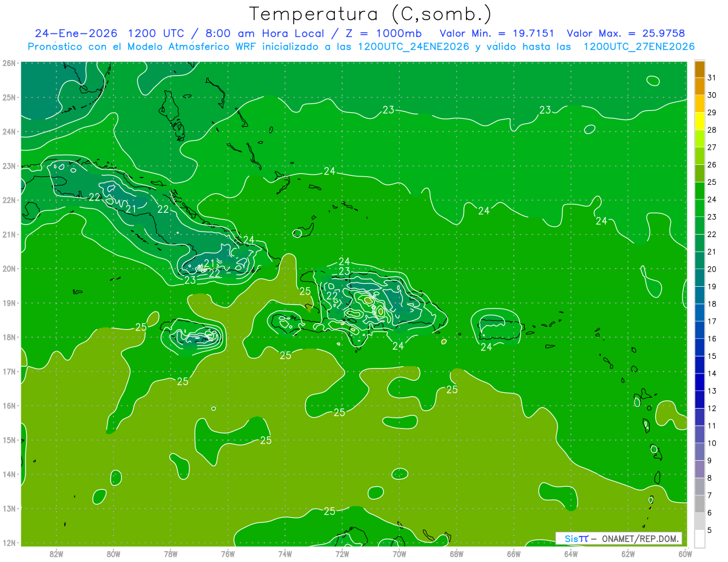Click the 15N latitude axis label

click(8, 440)
